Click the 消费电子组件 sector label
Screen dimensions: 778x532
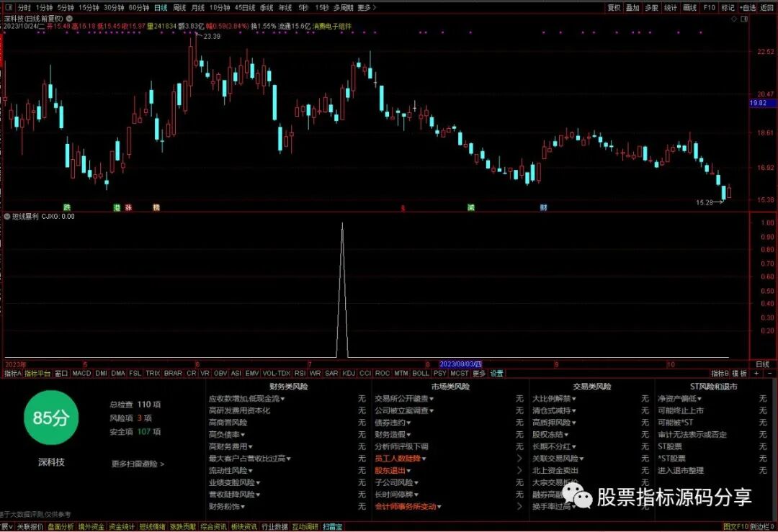pyautogui.click(x=332, y=27)
